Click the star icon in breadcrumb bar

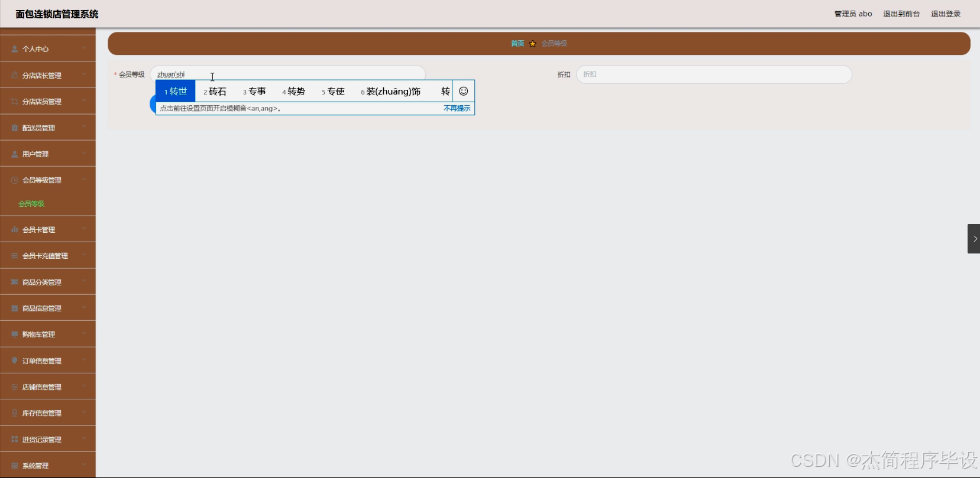532,43
